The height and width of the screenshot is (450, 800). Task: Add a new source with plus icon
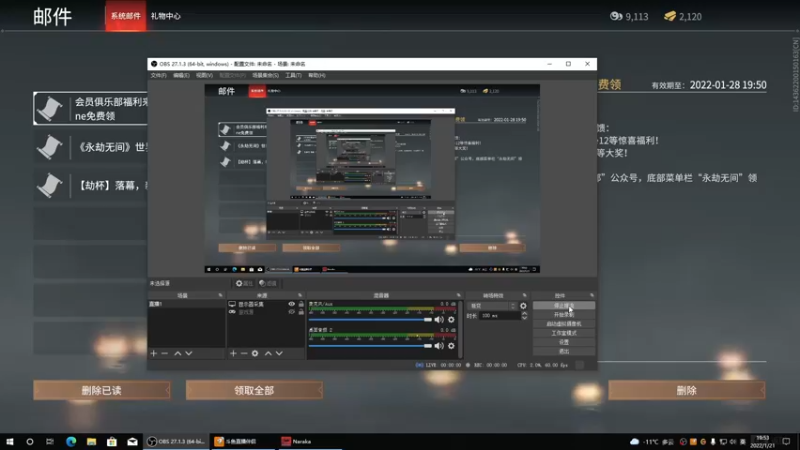[233, 353]
